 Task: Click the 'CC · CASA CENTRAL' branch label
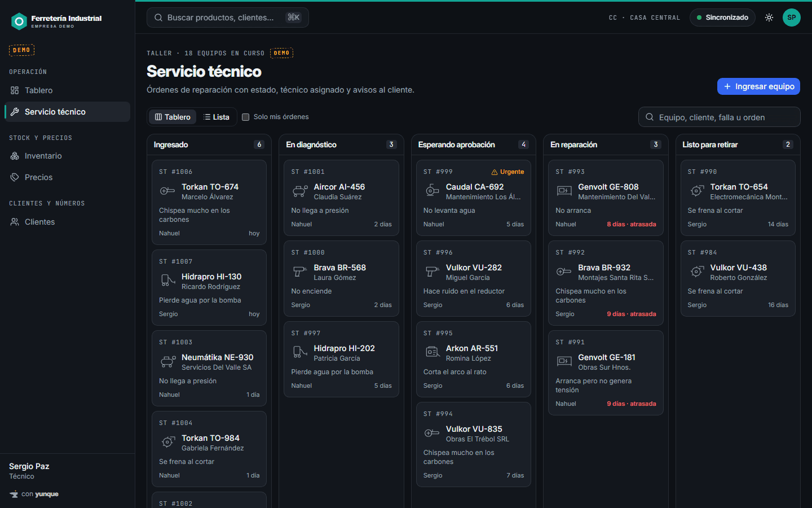(x=645, y=17)
